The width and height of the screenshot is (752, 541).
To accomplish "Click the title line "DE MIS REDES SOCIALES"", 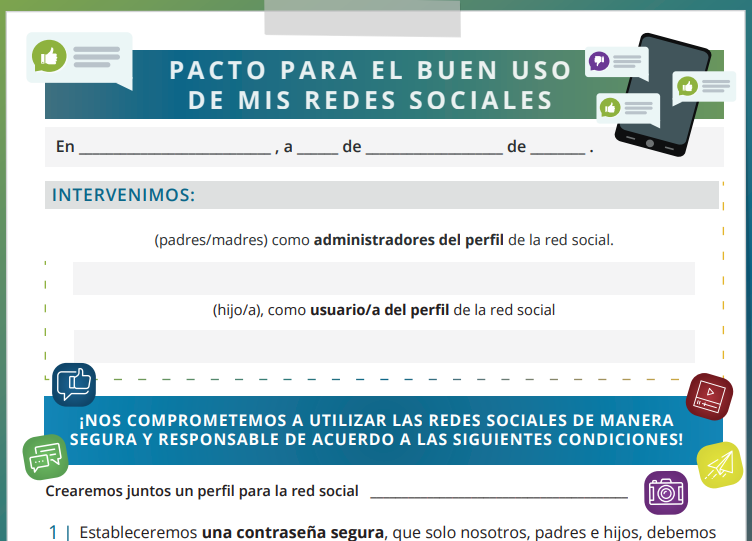I will coord(370,100).
